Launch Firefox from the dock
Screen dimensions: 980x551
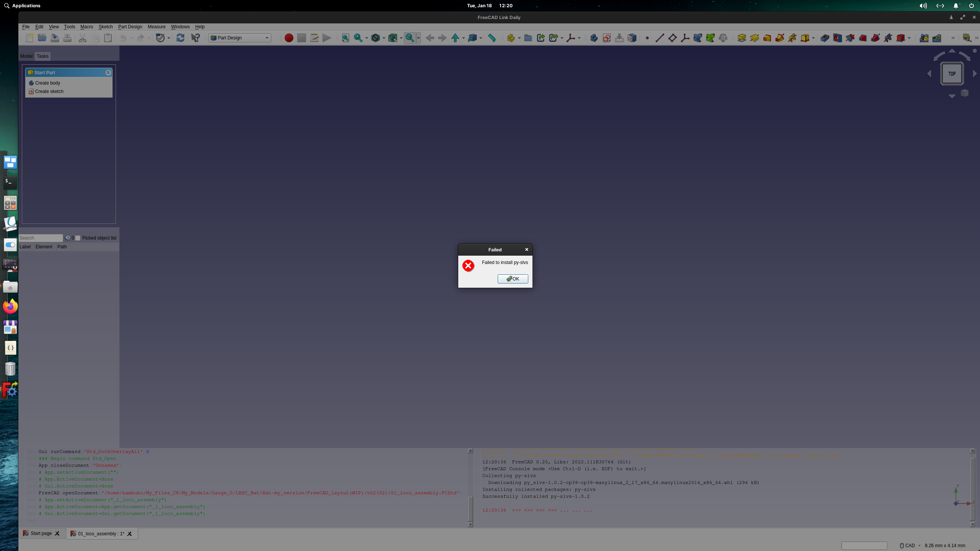coord(10,306)
